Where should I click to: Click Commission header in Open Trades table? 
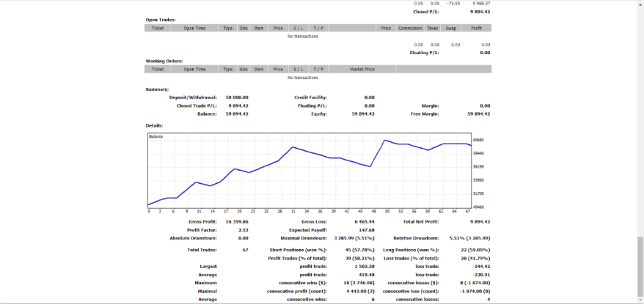(x=409, y=28)
